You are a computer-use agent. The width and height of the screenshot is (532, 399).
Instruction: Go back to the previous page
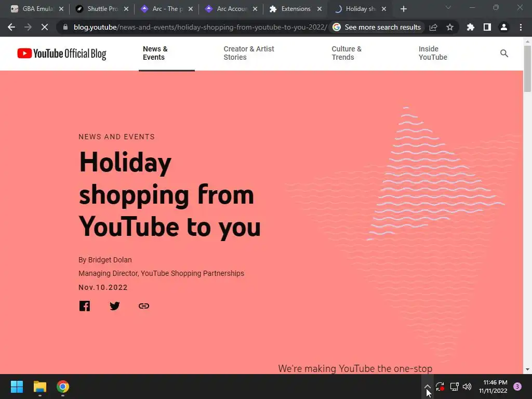pyautogui.click(x=11, y=27)
